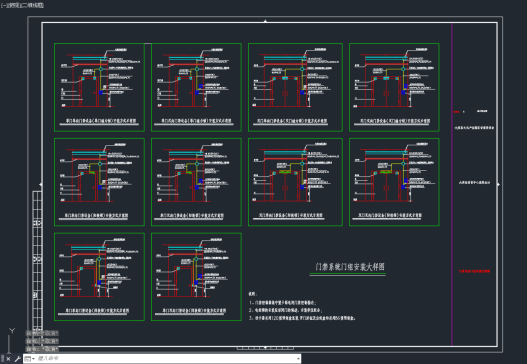Select the large title 门禁系统门组安装大样图
Screen dimensions: 527x364
pyautogui.click(x=350, y=267)
